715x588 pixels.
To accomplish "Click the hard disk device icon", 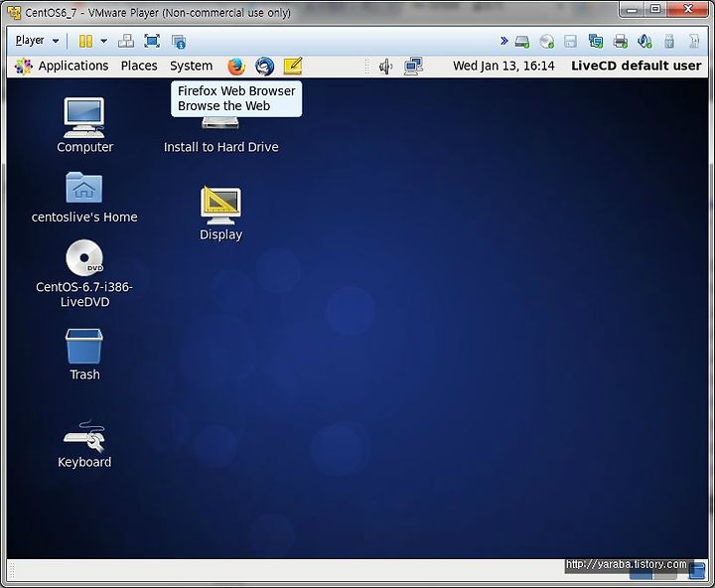I will point(522,42).
